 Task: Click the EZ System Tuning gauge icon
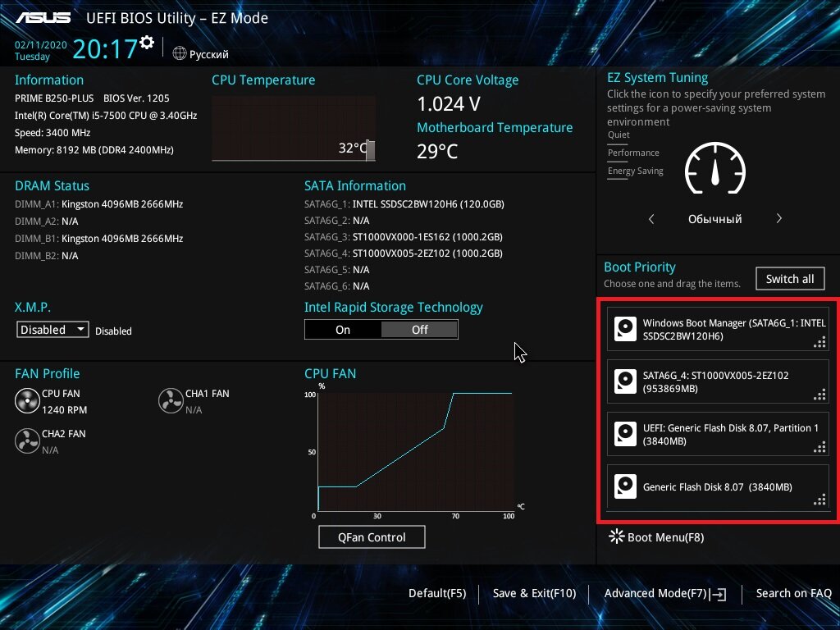[x=714, y=168]
